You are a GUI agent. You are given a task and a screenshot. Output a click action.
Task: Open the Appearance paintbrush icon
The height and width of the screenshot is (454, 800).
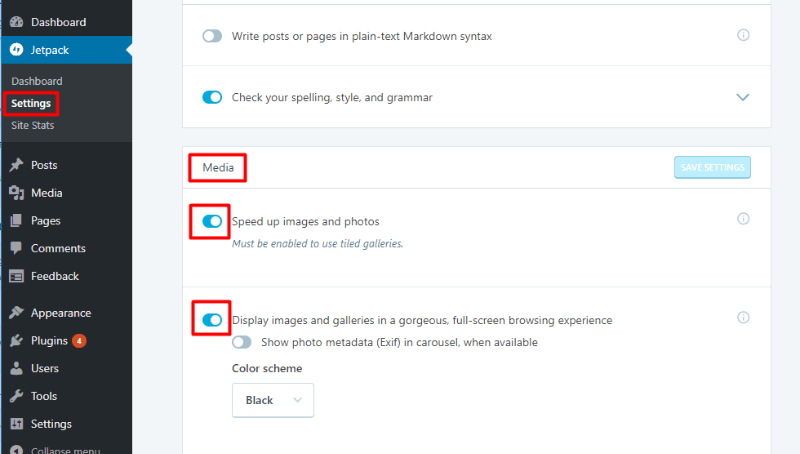point(16,313)
